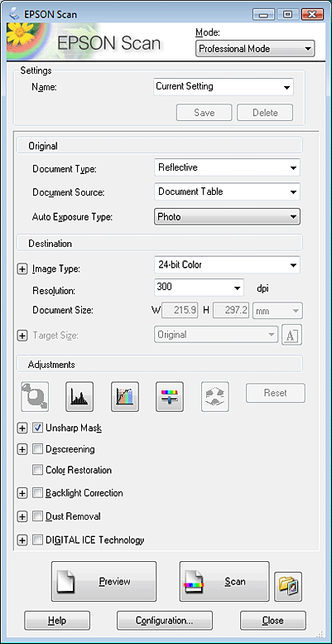Screen dimensions: 332x644
Task: Enable the Descreening checkbox
Action: click(x=37, y=449)
